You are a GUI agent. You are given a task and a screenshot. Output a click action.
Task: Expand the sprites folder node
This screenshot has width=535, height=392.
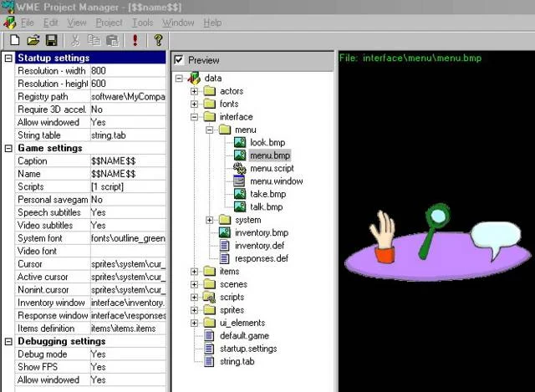[194, 310]
